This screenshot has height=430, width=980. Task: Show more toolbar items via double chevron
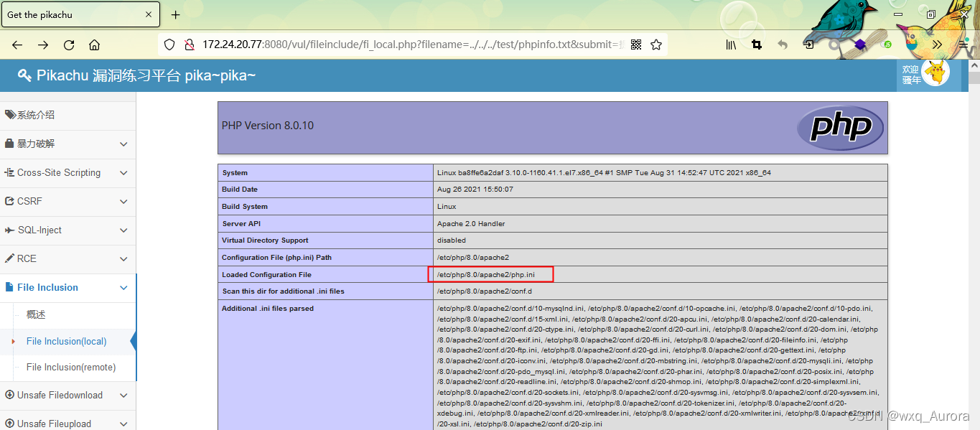point(937,45)
